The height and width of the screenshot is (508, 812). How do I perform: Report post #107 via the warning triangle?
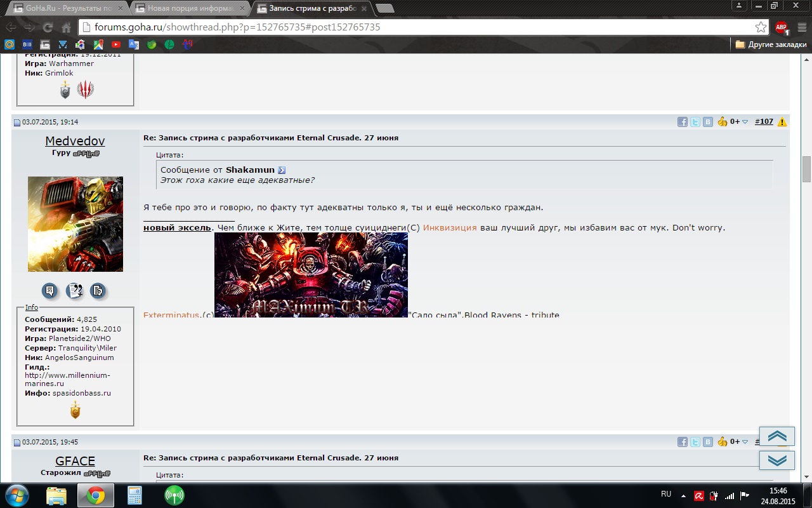782,122
